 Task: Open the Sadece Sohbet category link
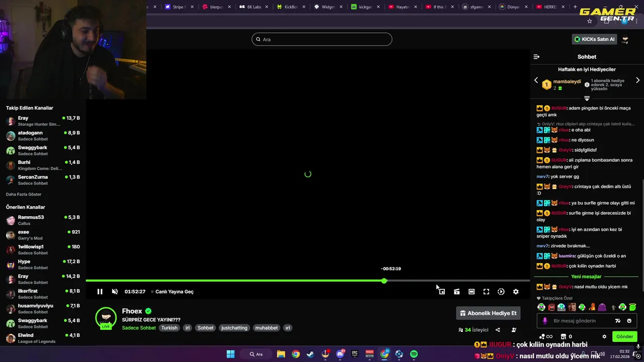pos(139,328)
